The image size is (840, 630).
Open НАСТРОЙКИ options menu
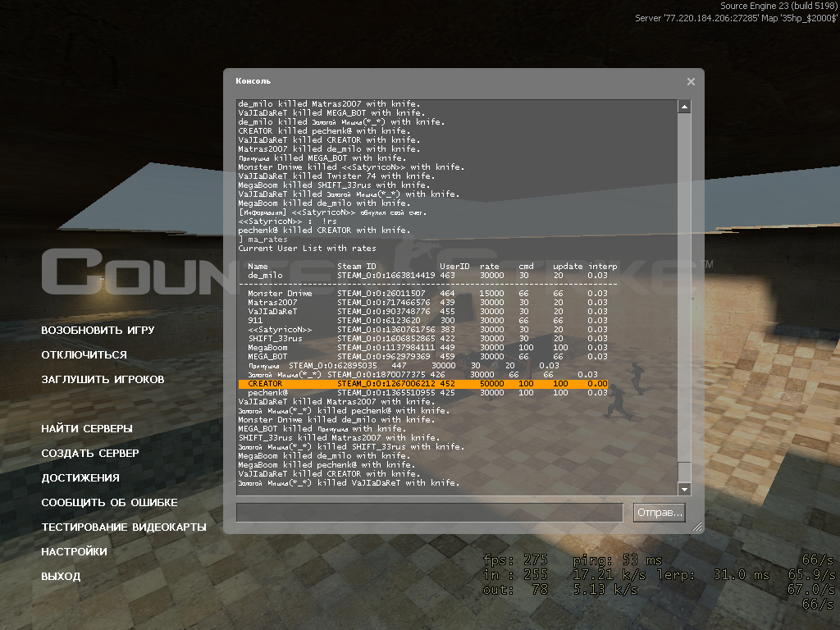point(74,552)
